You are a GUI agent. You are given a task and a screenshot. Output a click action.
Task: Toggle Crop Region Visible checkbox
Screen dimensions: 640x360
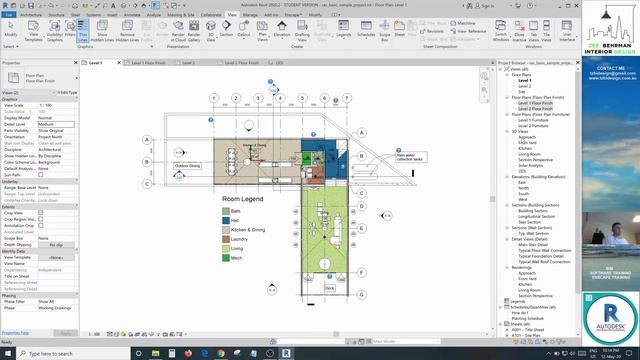[x=41, y=219]
